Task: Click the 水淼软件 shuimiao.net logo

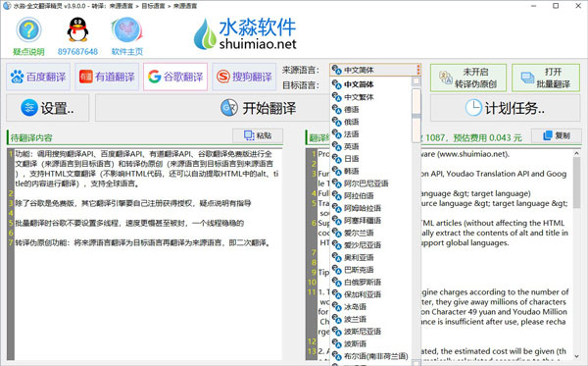Action: click(245, 33)
